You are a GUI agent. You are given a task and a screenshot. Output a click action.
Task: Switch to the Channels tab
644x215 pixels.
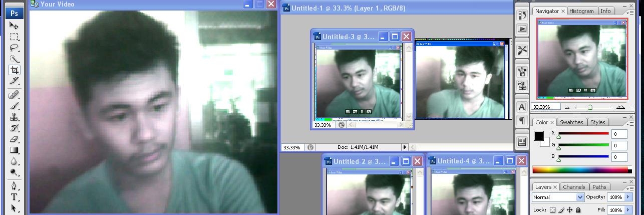coord(574,187)
